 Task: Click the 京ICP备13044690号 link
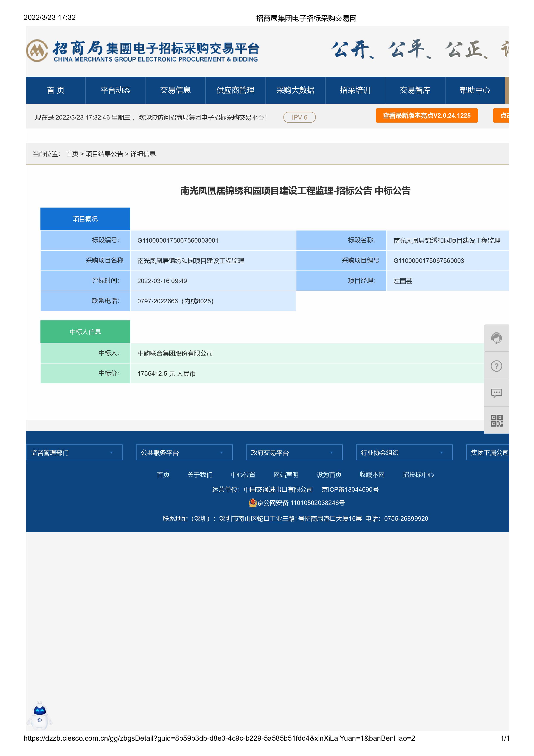point(350,490)
